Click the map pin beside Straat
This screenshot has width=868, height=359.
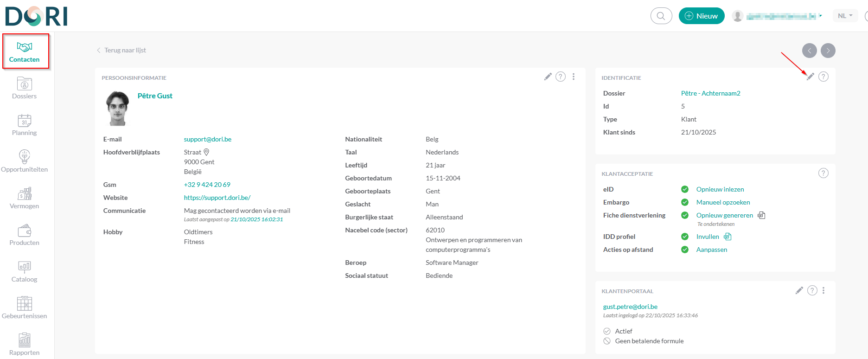click(207, 152)
